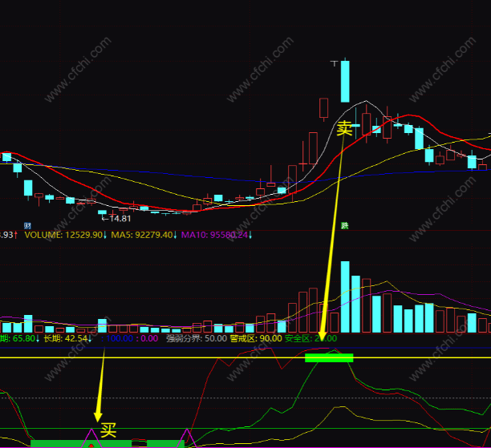Click the 14.81 low price label
491x448 pixels.
coord(120,219)
